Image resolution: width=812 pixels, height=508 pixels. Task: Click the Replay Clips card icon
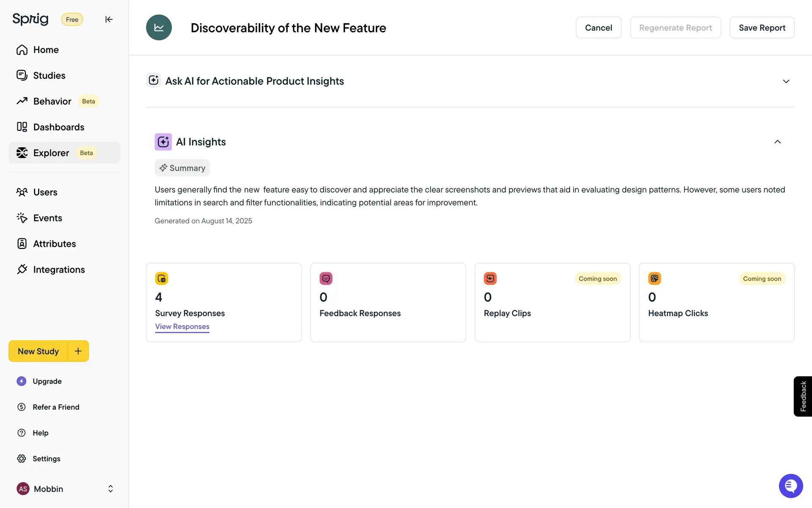coord(490,279)
